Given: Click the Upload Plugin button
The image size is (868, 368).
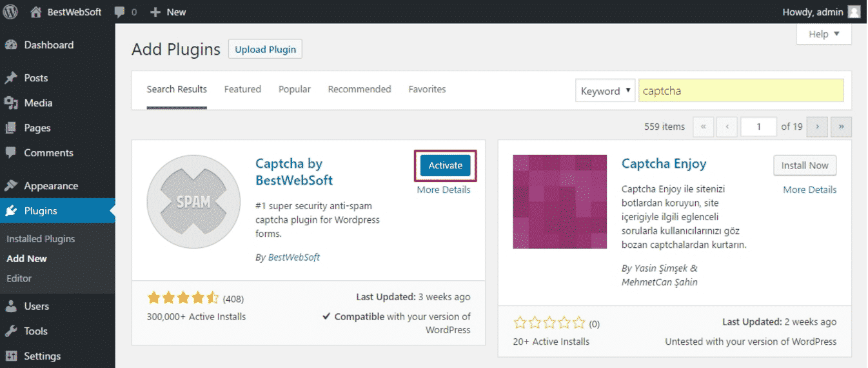Looking at the screenshot, I should [265, 50].
